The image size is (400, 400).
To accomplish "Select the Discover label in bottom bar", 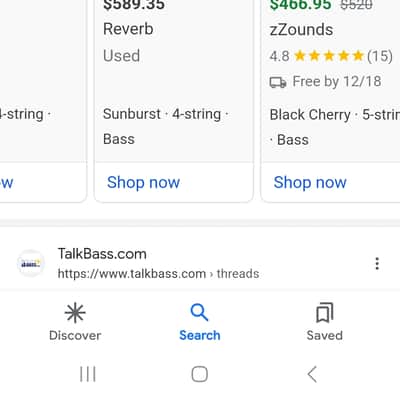I will pyautogui.click(x=75, y=335).
